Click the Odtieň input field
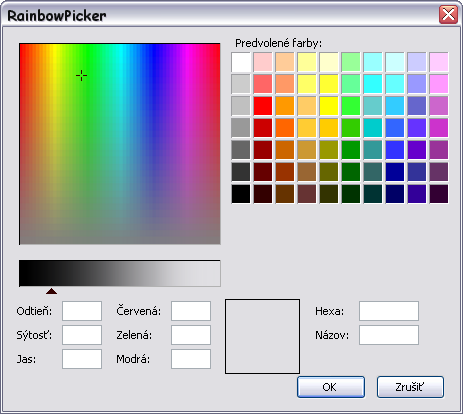This screenshot has width=463, height=414. [82, 311]
